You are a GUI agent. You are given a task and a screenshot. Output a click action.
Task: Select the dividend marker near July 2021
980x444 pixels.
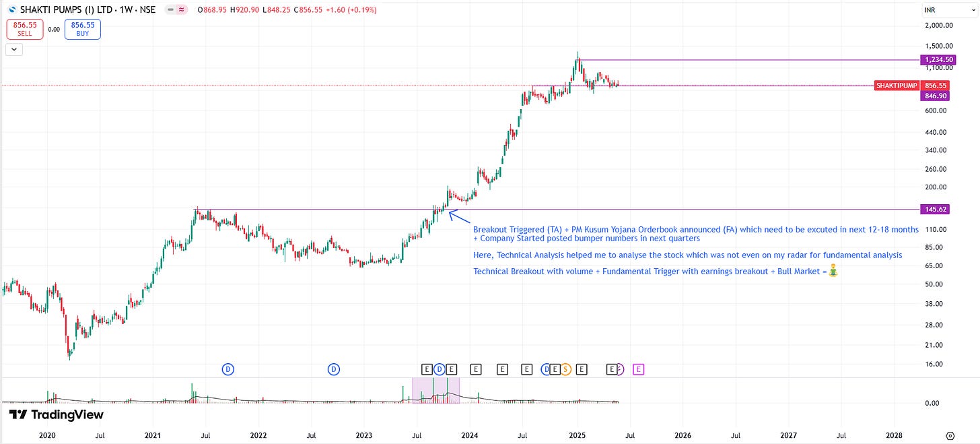(228, 369)
